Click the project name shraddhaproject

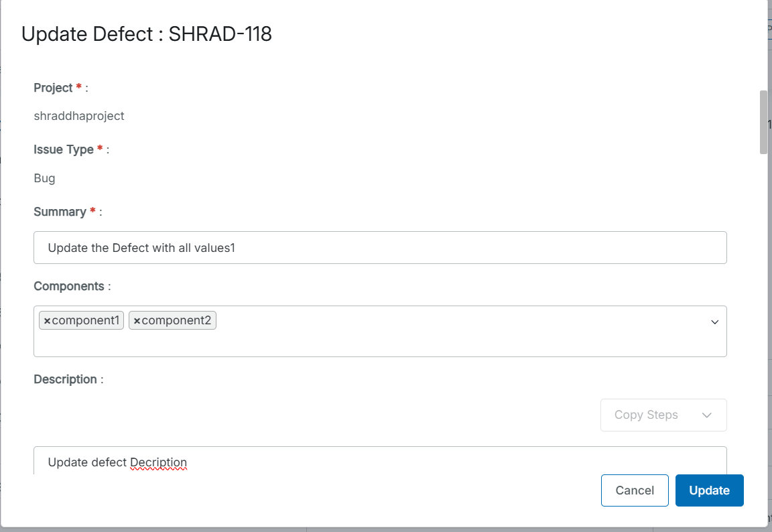coord(78,115)
